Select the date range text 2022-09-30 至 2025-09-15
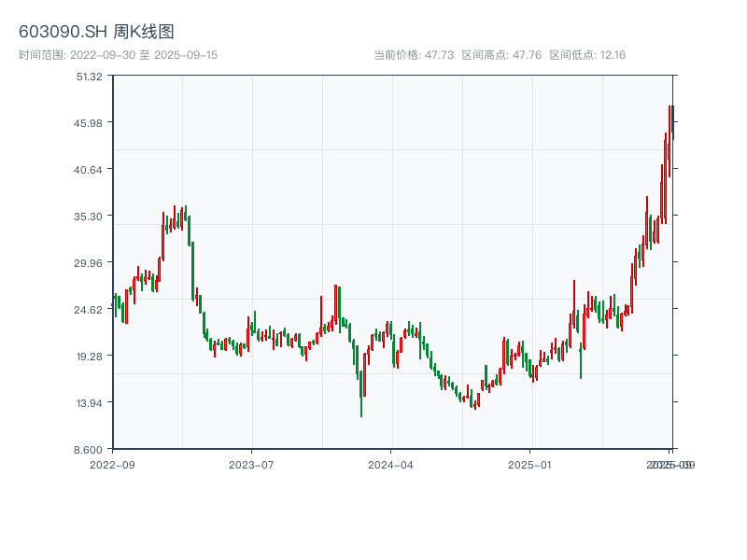The width and height of the screenshot is (747, 560). point(144,55)
